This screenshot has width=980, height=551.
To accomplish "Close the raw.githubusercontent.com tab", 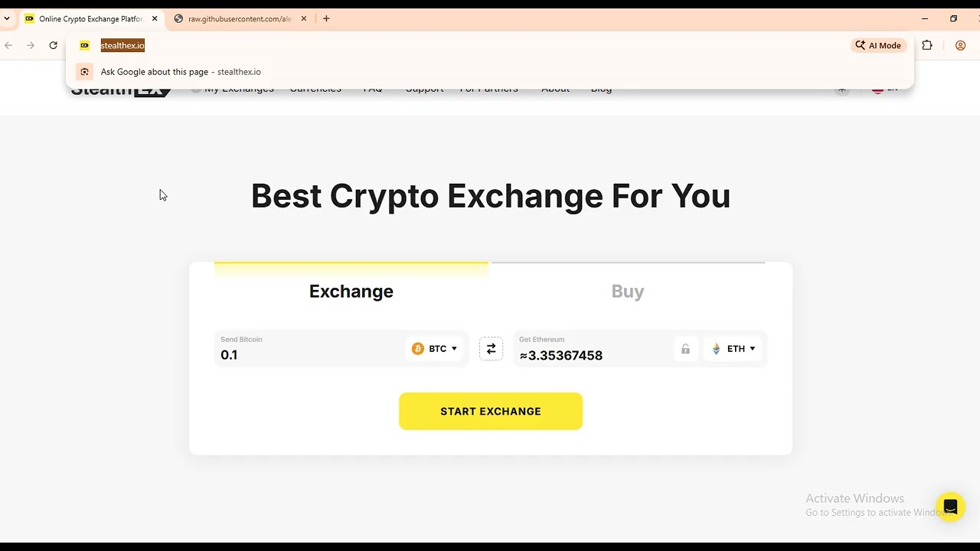I will pos(304,18).
